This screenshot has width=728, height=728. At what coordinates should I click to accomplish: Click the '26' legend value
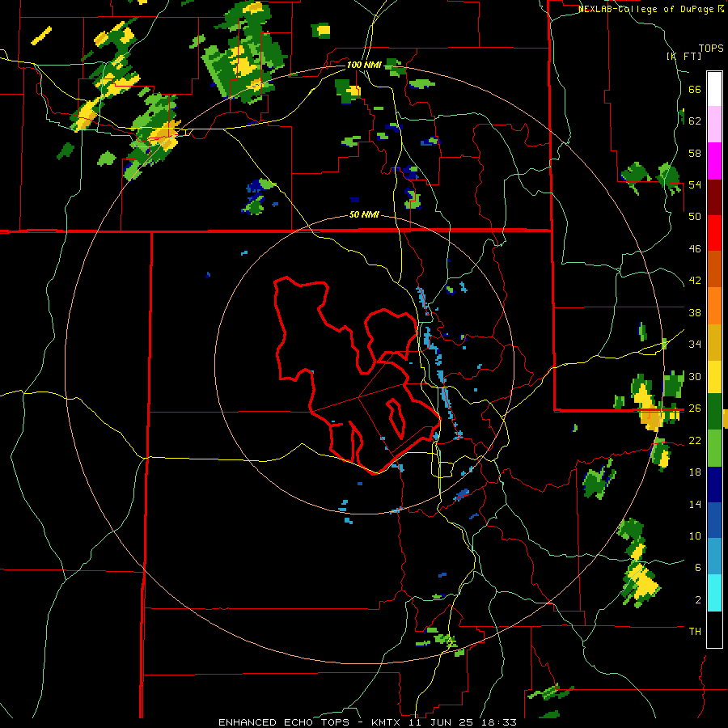coord(695,408)
